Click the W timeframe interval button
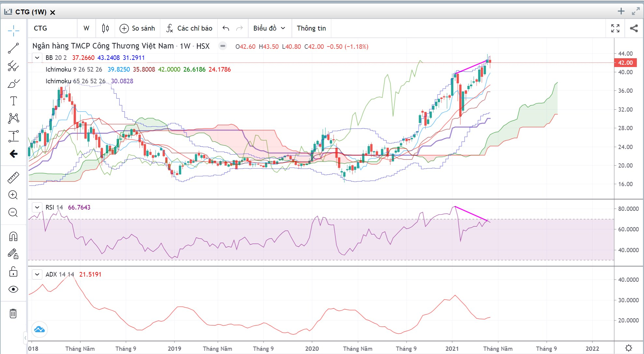The image size is (644, 354). [x=86, y=28]
